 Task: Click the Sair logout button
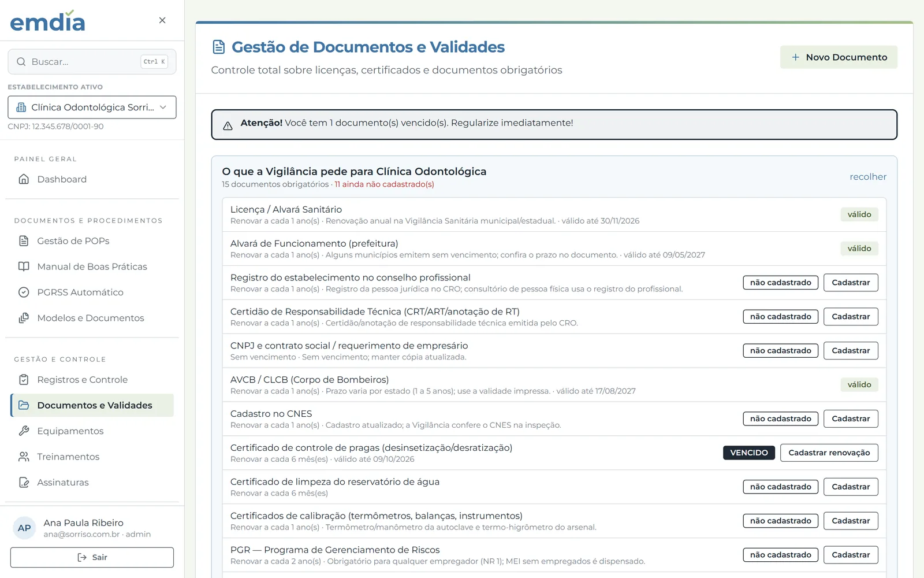[x=92, y=557]
